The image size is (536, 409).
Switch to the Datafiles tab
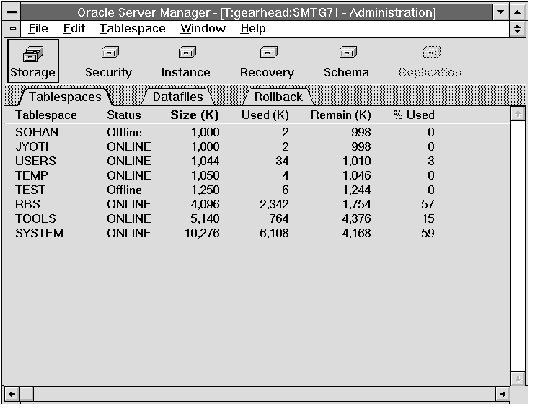[178, 97]
